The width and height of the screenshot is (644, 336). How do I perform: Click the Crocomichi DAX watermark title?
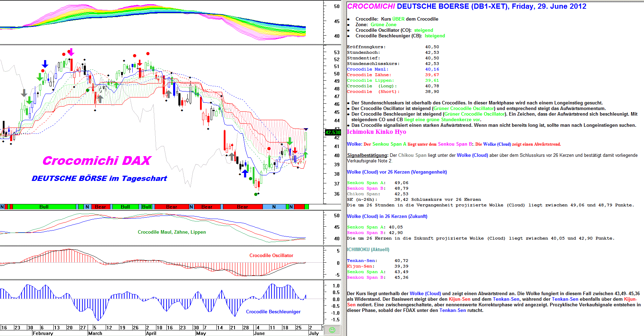tap(97, 161)
